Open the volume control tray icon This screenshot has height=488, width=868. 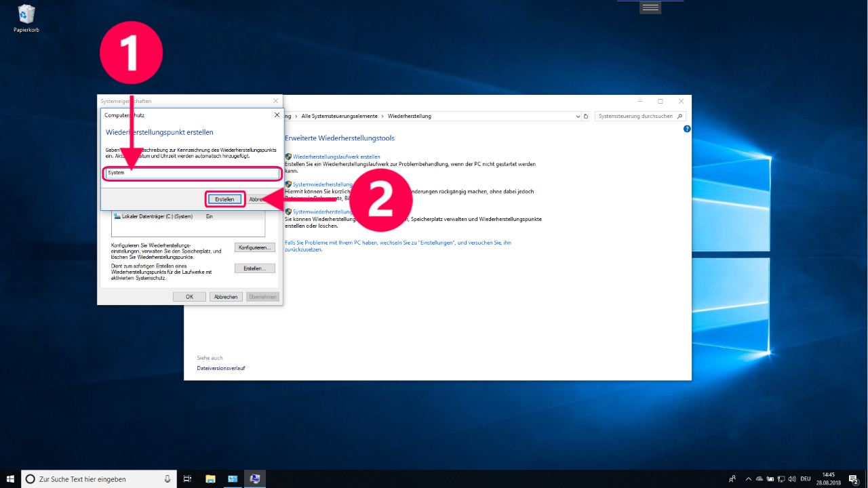coord(793,479)
